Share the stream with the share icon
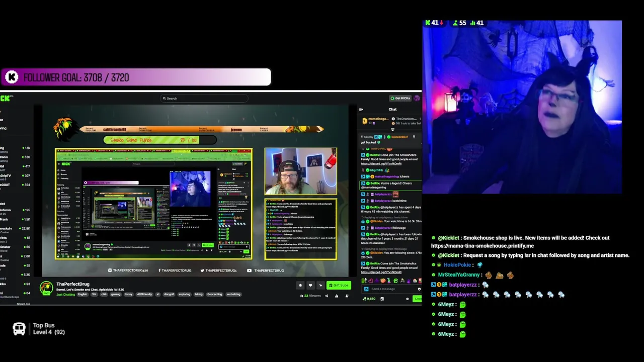This screenshot has height=362, width=644. coord(326,296)
